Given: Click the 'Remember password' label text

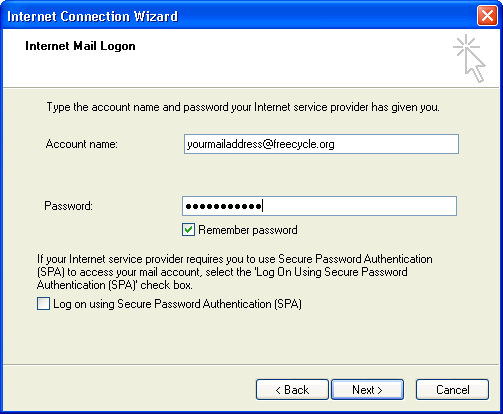Looking at the screenshot, I should (x=248, y=230).
